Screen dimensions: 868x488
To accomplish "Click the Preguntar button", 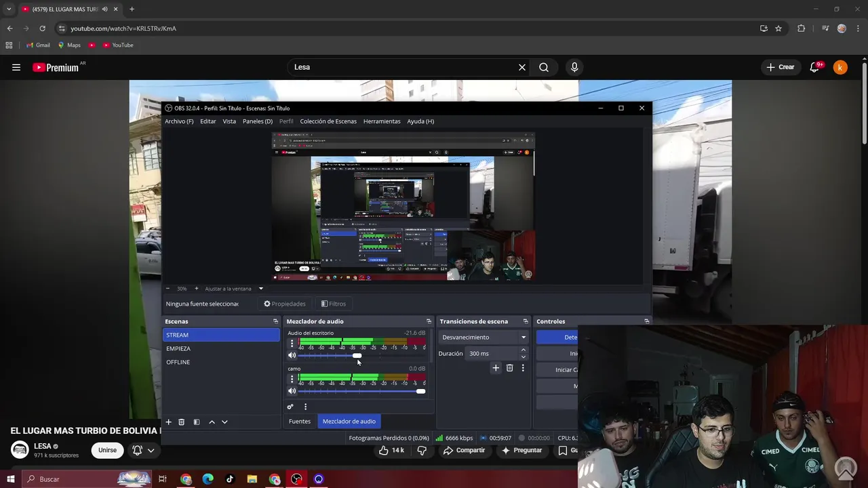I will click(522, 450).
